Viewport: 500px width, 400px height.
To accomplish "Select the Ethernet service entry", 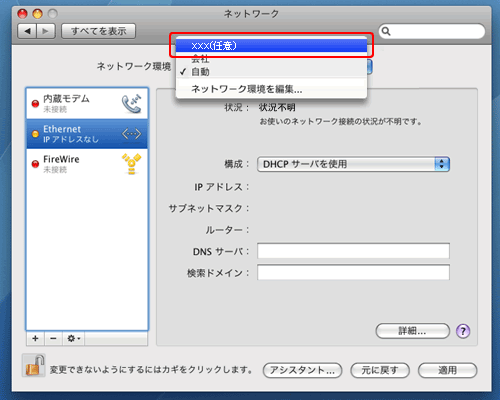I will 87,134.
